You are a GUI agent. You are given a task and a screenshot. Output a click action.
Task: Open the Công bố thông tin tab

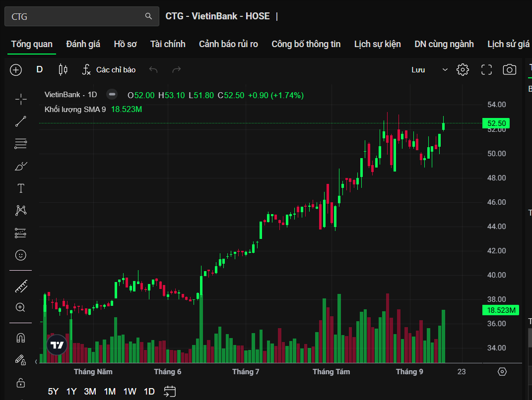pos(306,44)
